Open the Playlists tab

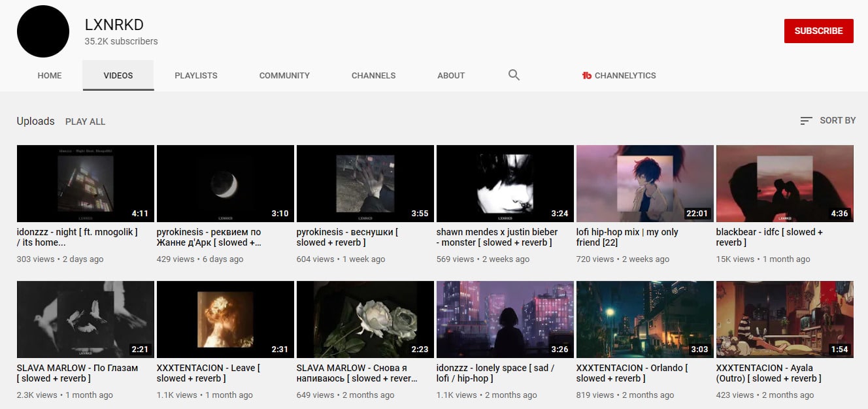[x=196, y=75]
